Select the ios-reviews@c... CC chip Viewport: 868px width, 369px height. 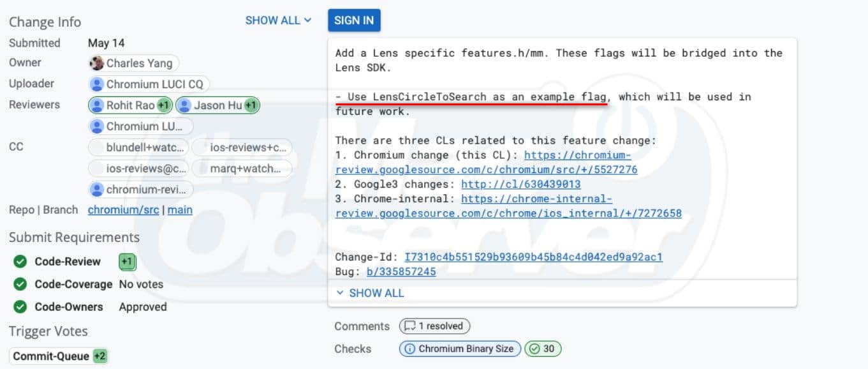[138, 169]
